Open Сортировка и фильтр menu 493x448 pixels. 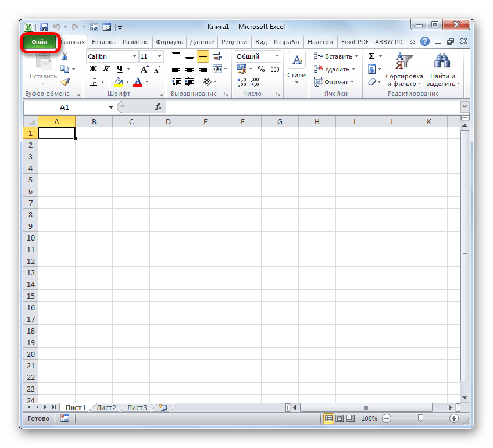tap(404, 70)
